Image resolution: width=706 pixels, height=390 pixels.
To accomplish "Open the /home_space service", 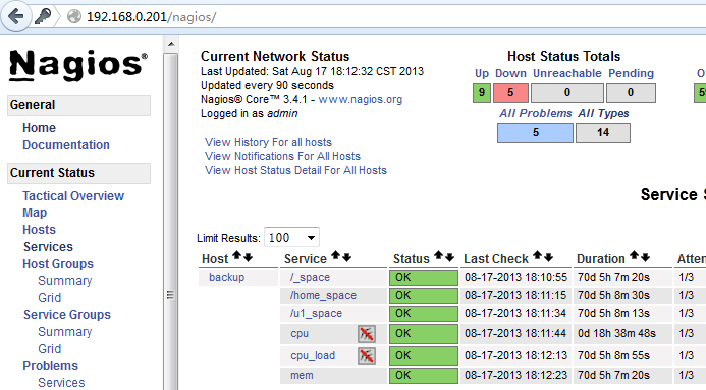I will [323, 295].
